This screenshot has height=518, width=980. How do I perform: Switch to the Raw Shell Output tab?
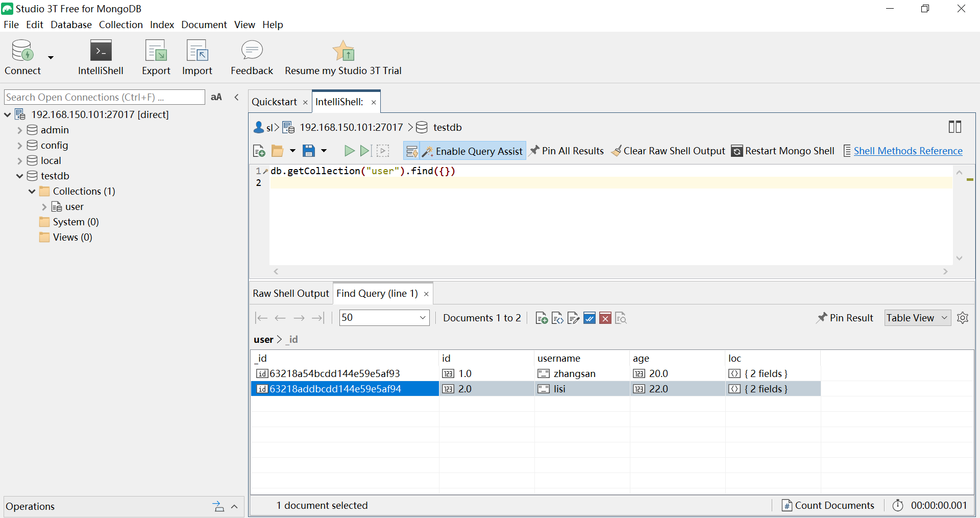291,293
